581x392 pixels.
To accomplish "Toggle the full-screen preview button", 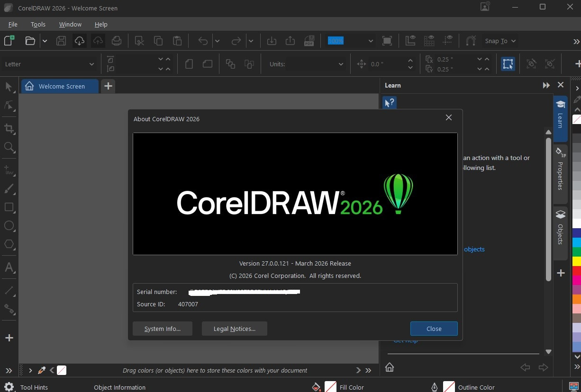I will 387,41.
